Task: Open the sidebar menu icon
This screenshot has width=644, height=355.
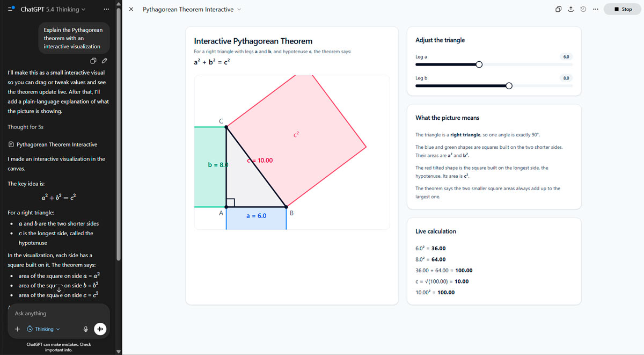Action: point(11,9)
